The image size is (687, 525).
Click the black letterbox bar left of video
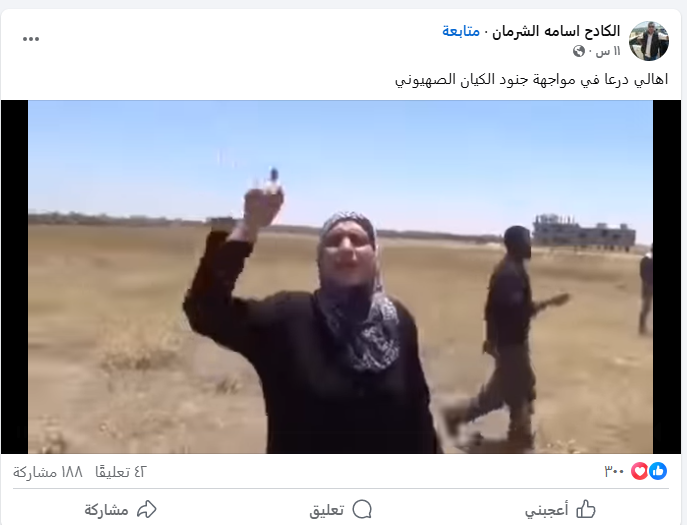[x=14, y=277]
